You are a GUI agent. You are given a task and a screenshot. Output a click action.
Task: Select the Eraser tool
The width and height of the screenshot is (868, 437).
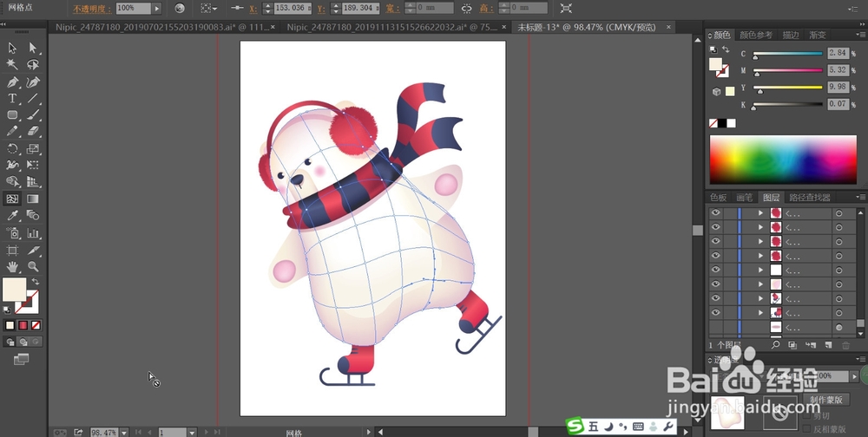[x=33, y=131]
